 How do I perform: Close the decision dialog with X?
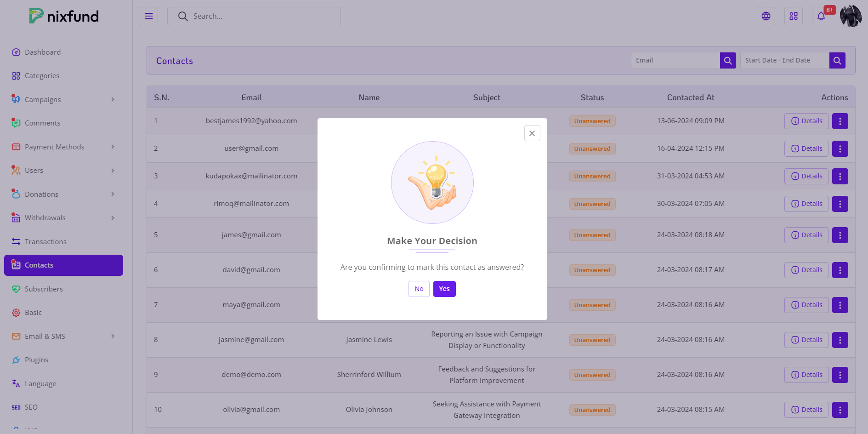coord(532,133)
